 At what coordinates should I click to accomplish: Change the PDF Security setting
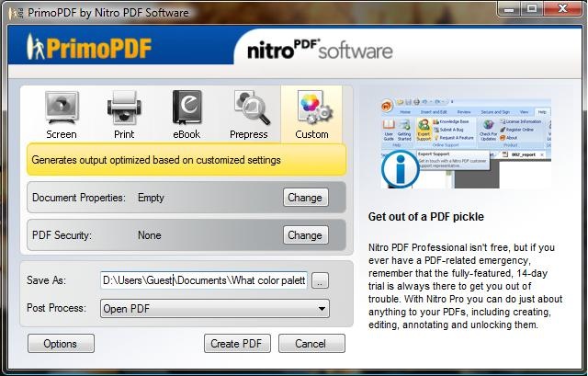305,235
